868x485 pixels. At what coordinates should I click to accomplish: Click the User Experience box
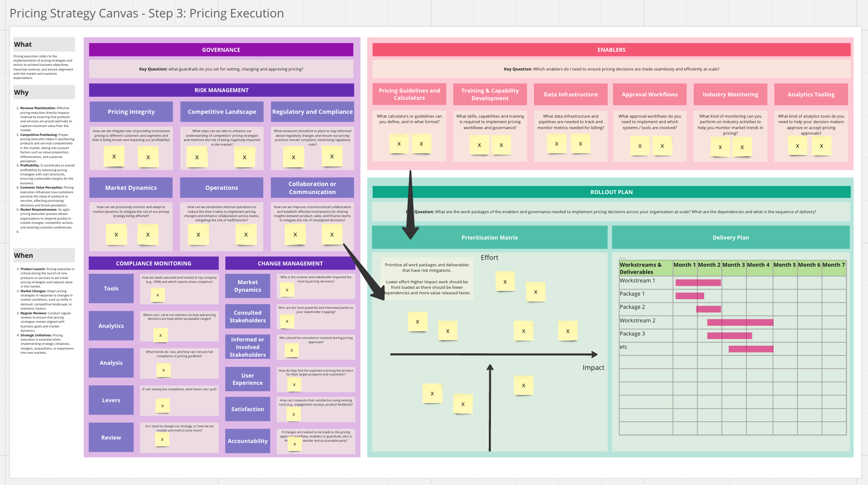(x=247, y=379)
